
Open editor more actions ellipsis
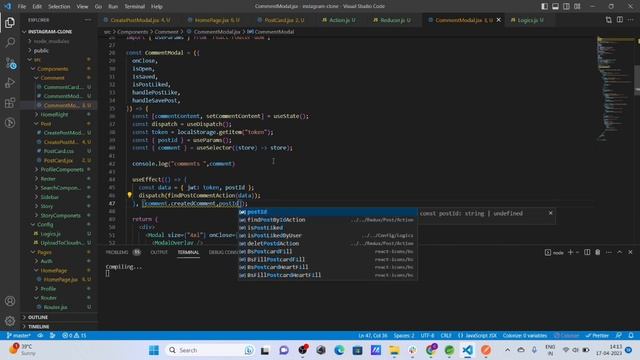[x=631, y=20]
